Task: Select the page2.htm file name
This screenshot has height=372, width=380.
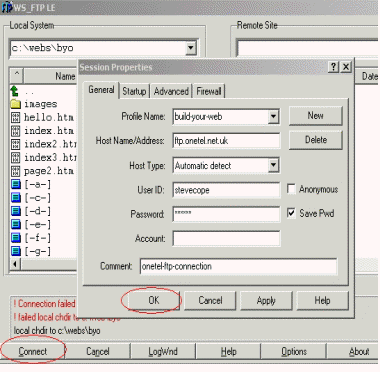Action: [49, 171]
